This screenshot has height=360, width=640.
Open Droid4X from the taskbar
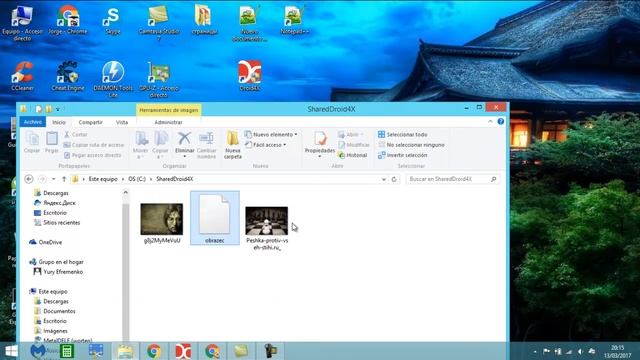click(183, 351)
